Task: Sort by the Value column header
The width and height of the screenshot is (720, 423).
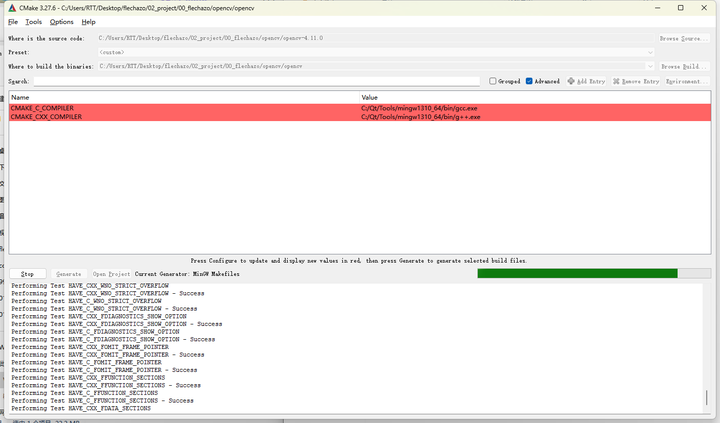Action: [x=535, y=97]
